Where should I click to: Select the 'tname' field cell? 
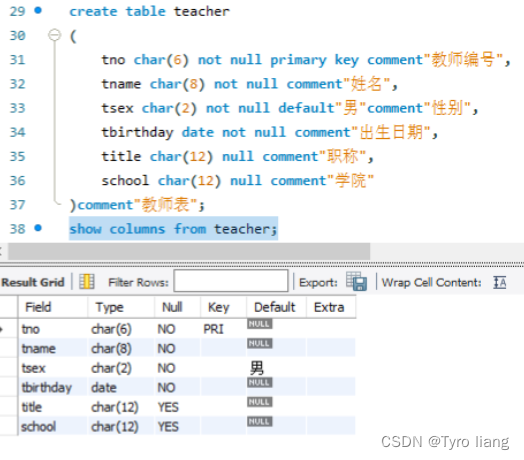click(53, 349)
